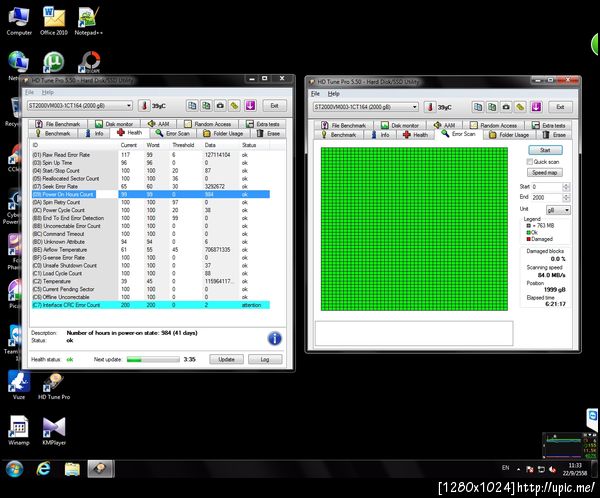The width and height of the screenshot is (600, 498).
Task: Open Random Access tab in right window
Action: pyautogui.click(x=494, y=126)
